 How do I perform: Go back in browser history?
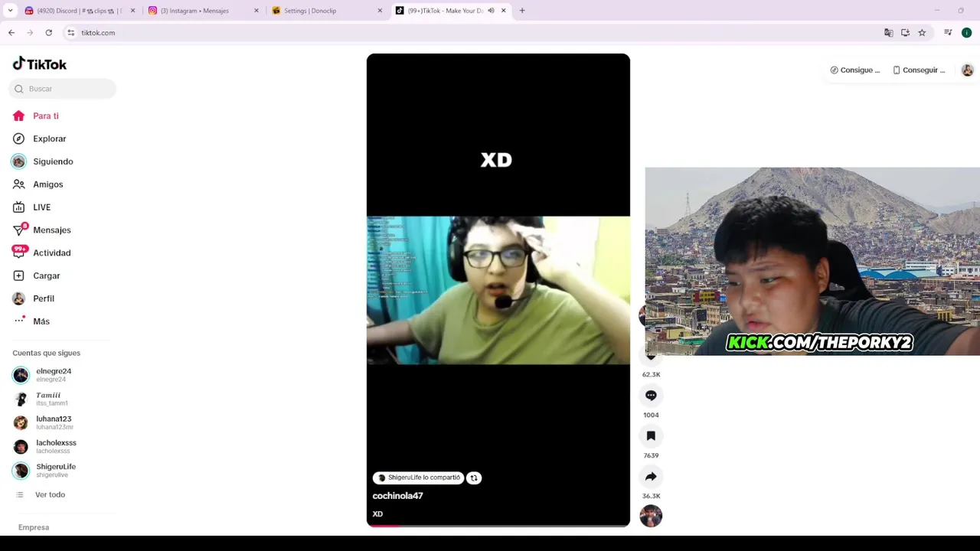tap(11, 33)
